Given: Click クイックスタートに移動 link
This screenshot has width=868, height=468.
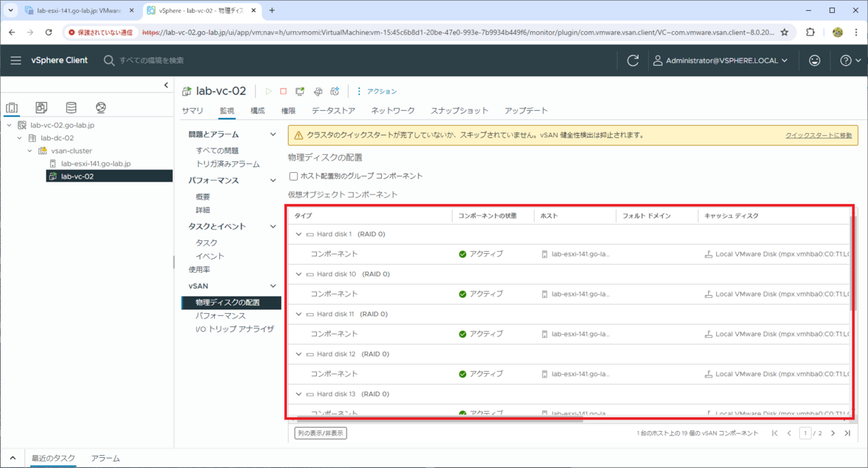Looking at the screenshot, I should (x=818, y=135).
